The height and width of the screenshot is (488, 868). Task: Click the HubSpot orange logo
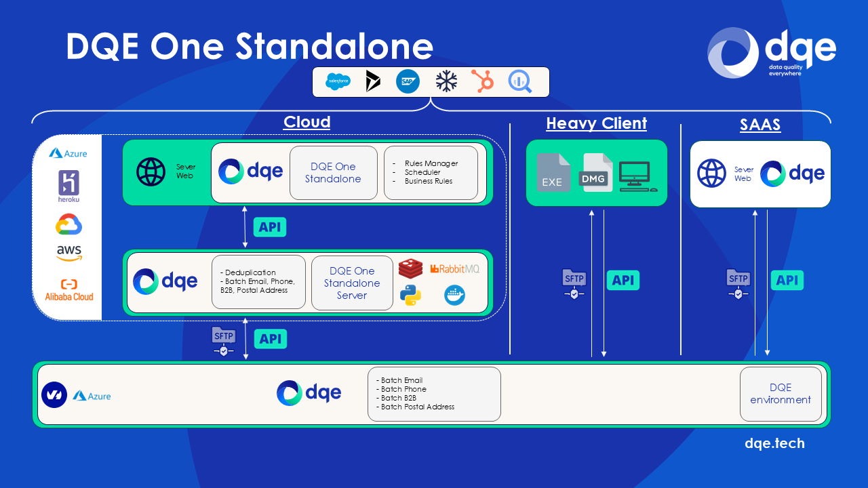pyautogui.click(x=483, y=82)
